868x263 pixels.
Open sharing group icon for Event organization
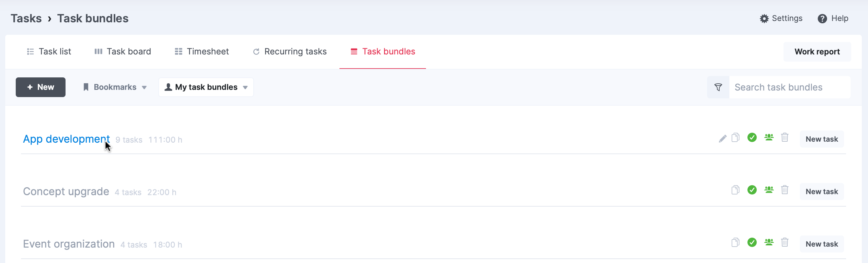click(x=769, y=242)
